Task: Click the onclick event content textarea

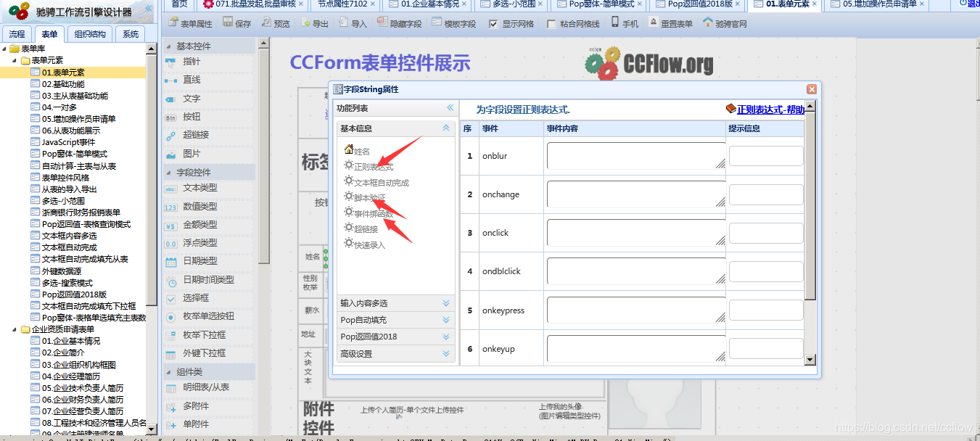Action: (x=636, y=233)
